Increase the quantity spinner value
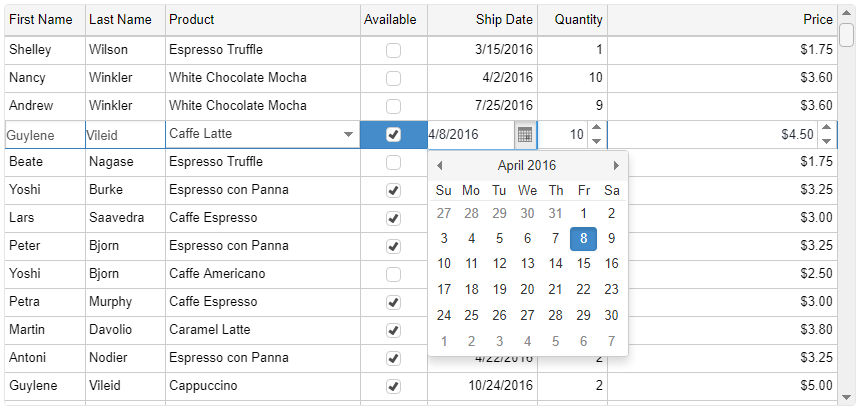Screen dimensions: 861x411 tap(596, 128)
